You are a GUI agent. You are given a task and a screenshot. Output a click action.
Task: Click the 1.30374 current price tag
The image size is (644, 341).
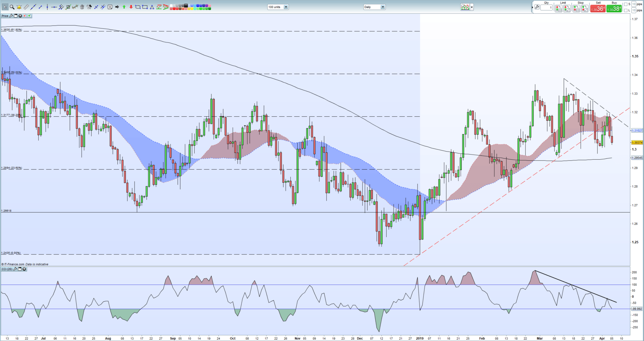pos(637,143)
